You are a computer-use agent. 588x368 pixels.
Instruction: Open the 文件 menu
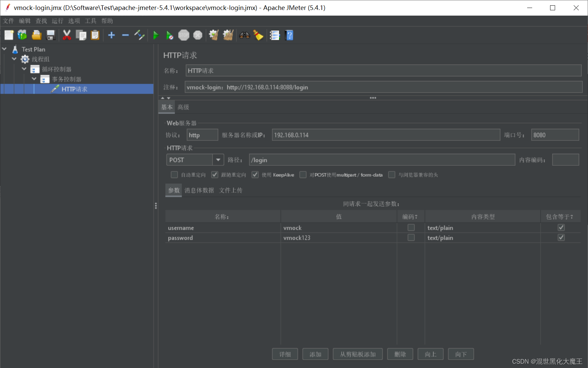coord(9,21)
